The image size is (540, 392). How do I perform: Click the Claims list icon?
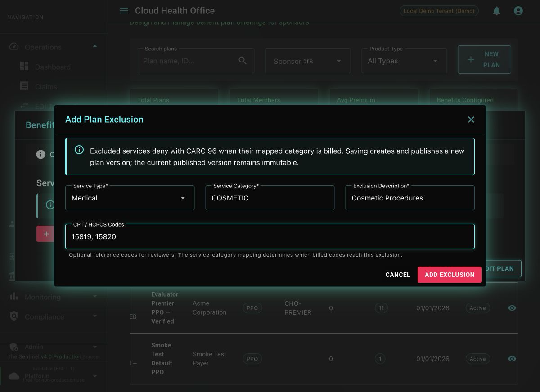[x=24, y=86]
